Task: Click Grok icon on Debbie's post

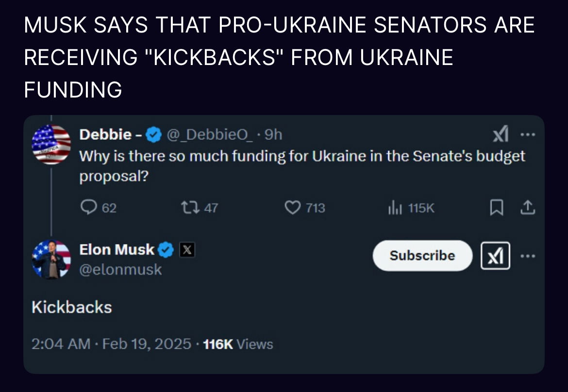Action: 500,134
